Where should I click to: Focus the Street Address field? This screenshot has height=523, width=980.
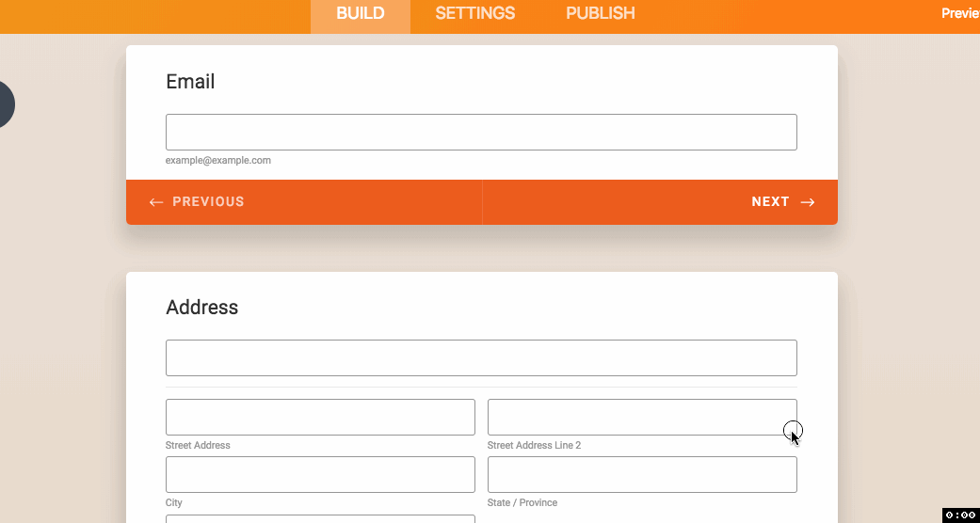coord(320,417)
